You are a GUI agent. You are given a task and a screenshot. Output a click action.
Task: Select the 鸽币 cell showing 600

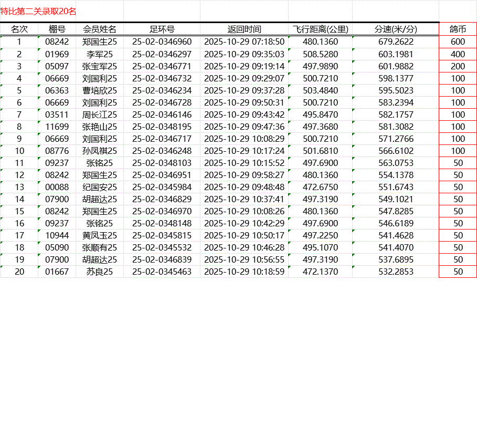[x=458, y=42]
